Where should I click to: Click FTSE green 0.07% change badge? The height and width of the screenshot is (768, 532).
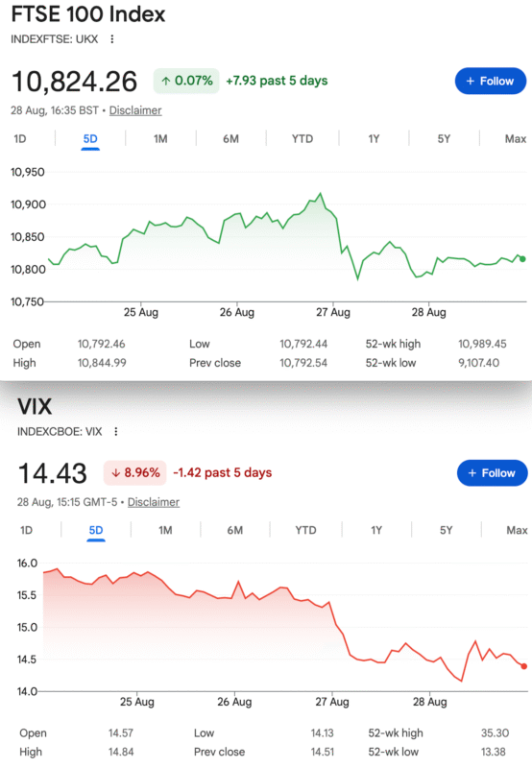(x=186, y=81)
